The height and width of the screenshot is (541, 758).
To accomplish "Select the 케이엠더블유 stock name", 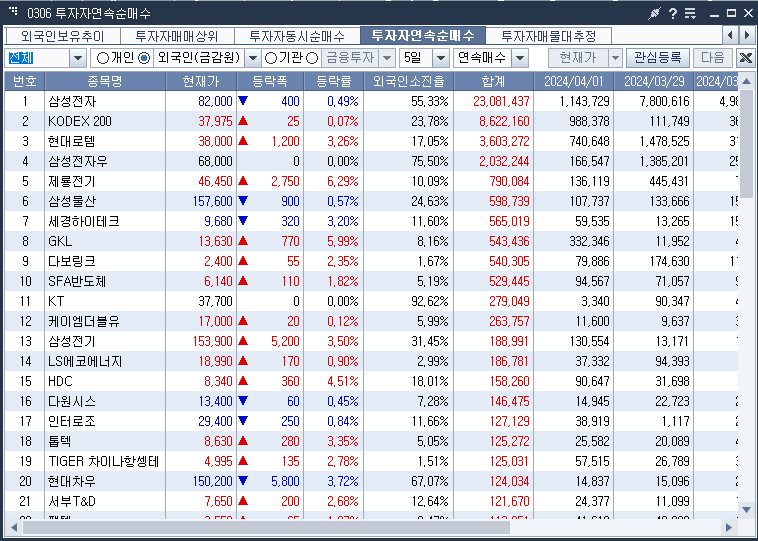I will click(x=84, y=322).
